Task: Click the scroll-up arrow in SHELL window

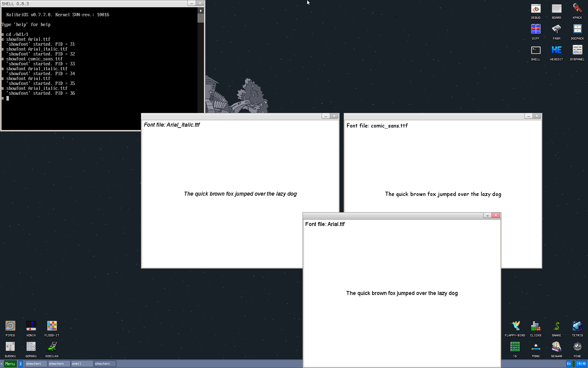Action: tap(201, 11)
